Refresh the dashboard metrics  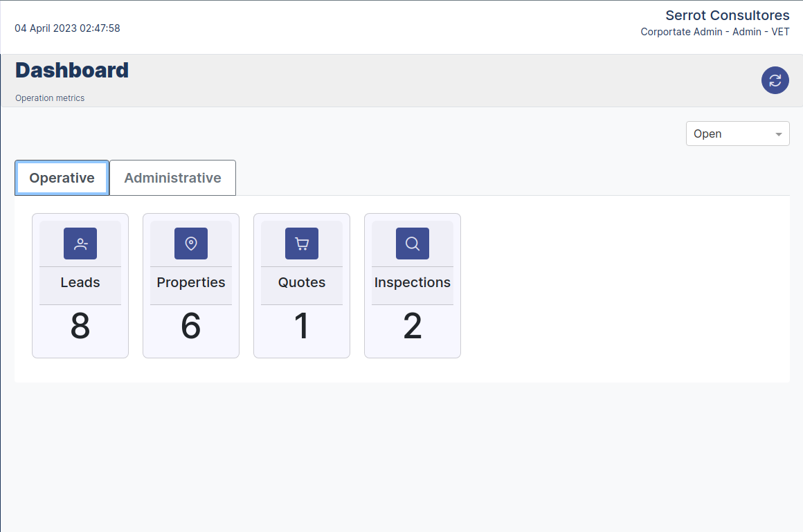tap(775, 80)
